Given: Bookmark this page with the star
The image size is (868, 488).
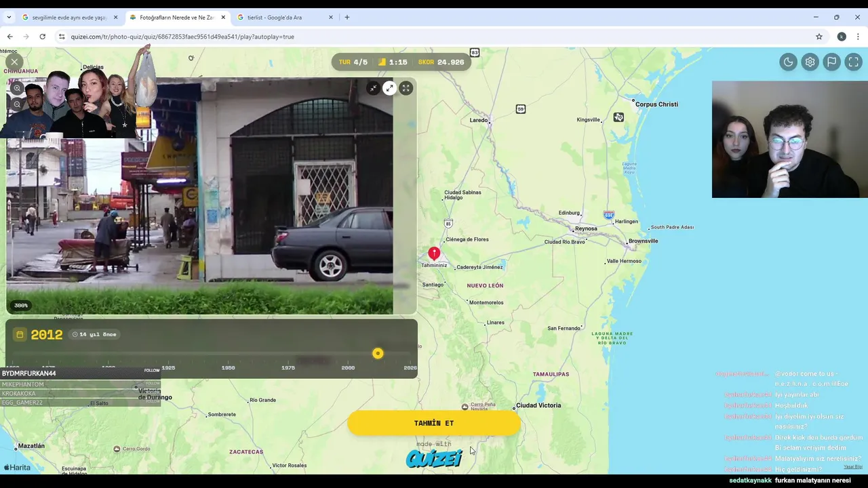Looking at the screenshot, I should click(x=819, y=37).
